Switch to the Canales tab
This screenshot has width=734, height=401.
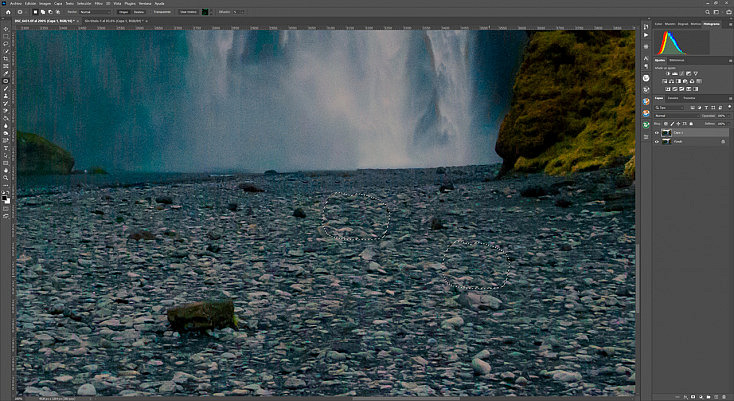tap(673, 98)
